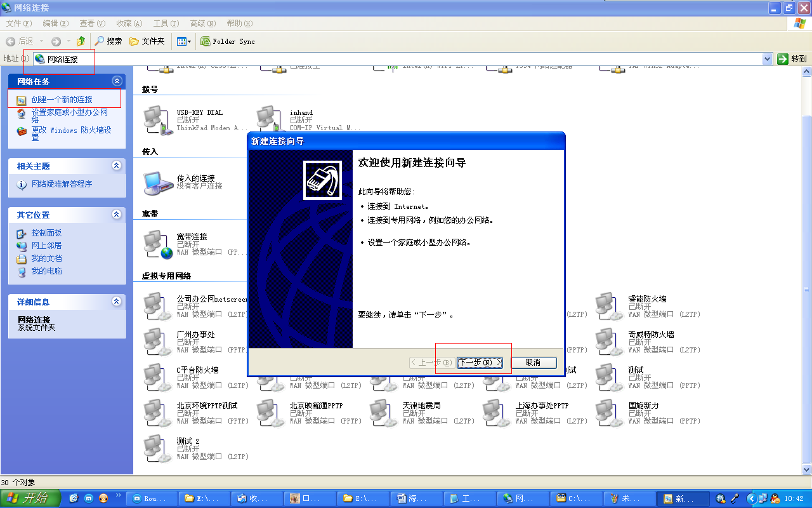
Task: Open the views dropdown arrow on the toolbar
Action: pos(188,41)
